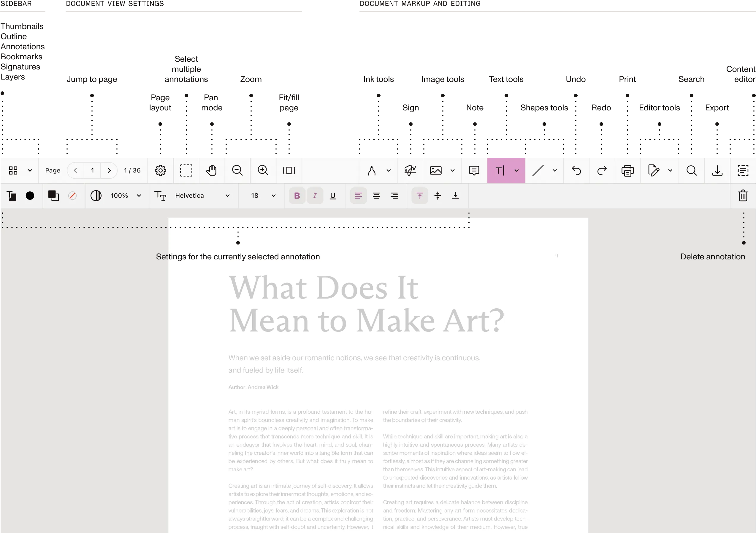Click the heading 'What Does It'
The width and height of the screenshot is (756, 533).
(324, 288)
